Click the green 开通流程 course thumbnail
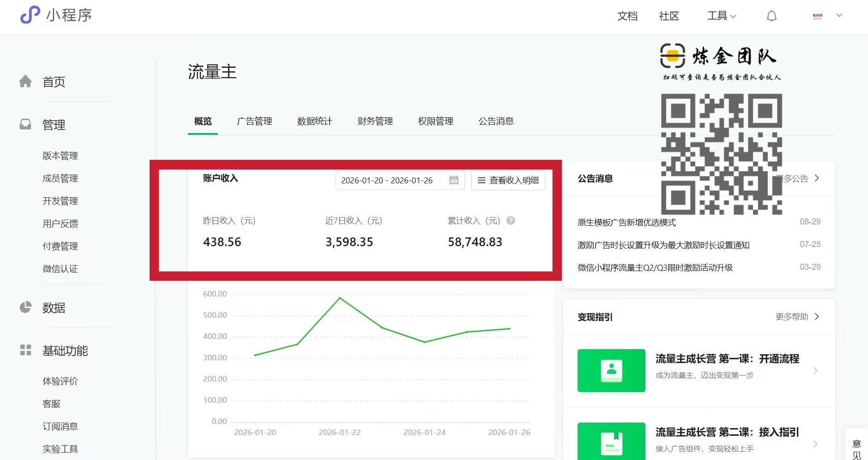The width and height of the screenshot is (868, 460). point(611,370)
